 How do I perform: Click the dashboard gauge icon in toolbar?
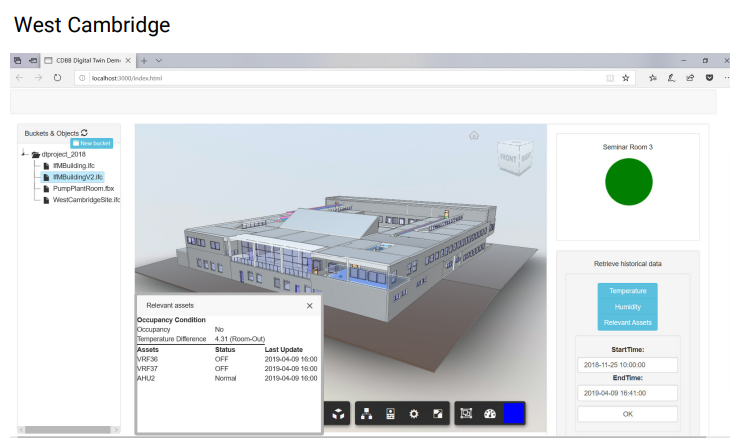coord(489,413)
